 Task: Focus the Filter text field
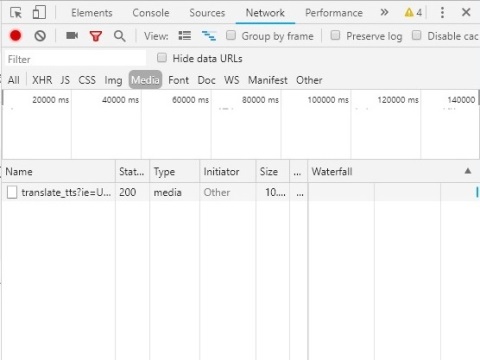coord(75,59)
